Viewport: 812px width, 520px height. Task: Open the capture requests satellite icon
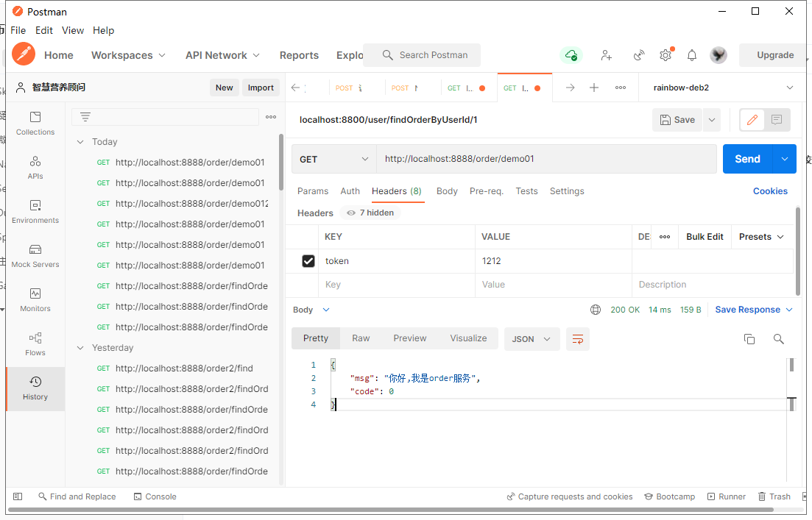pos(639,55)
